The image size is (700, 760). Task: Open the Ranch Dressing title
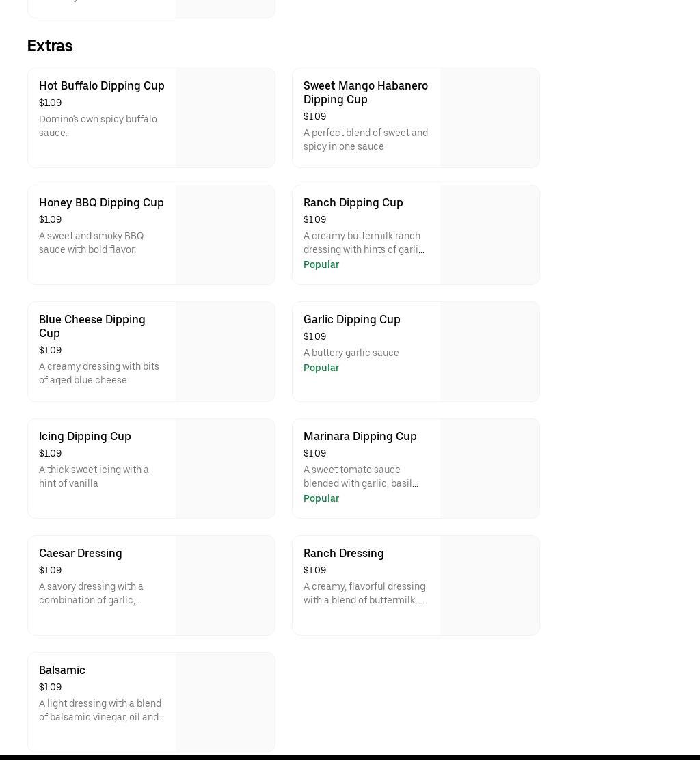point(343,554)
